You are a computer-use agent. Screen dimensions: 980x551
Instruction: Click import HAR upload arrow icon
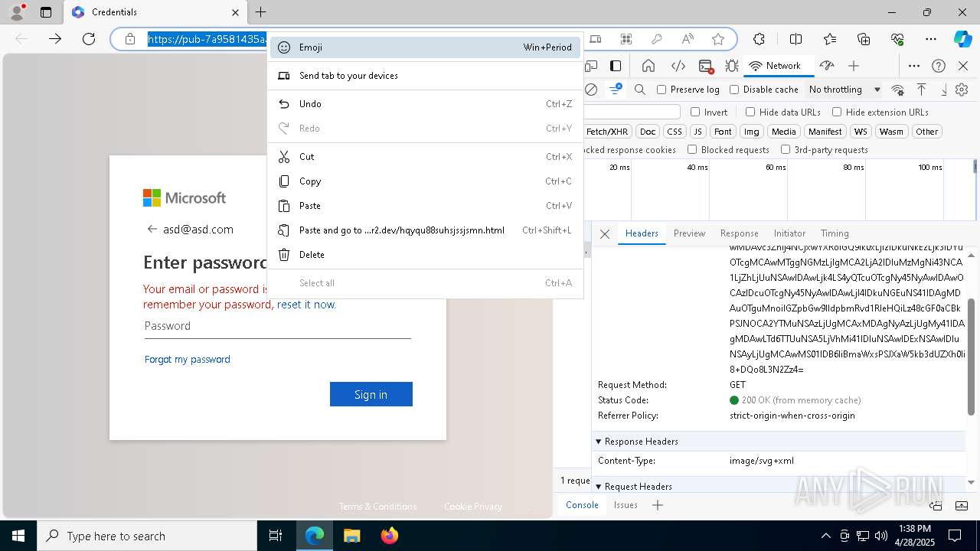pyautogui.click(x=922, y=90)
